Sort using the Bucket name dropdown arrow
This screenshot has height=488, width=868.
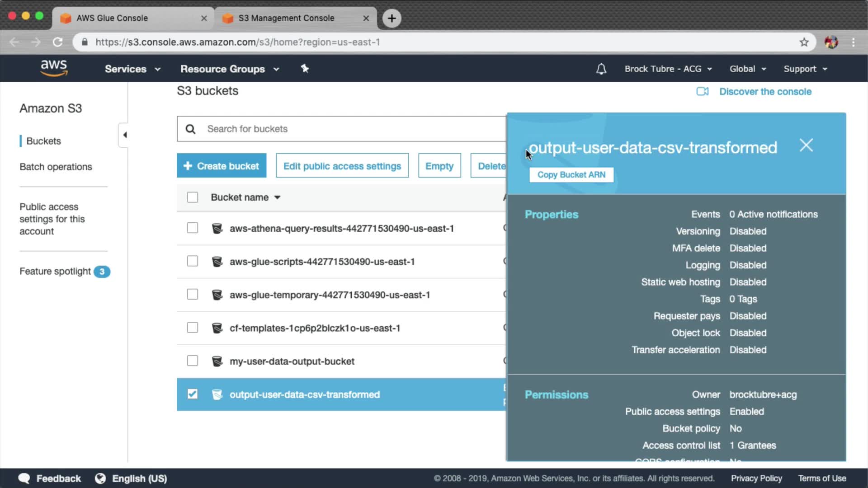(x=277, y=197)
